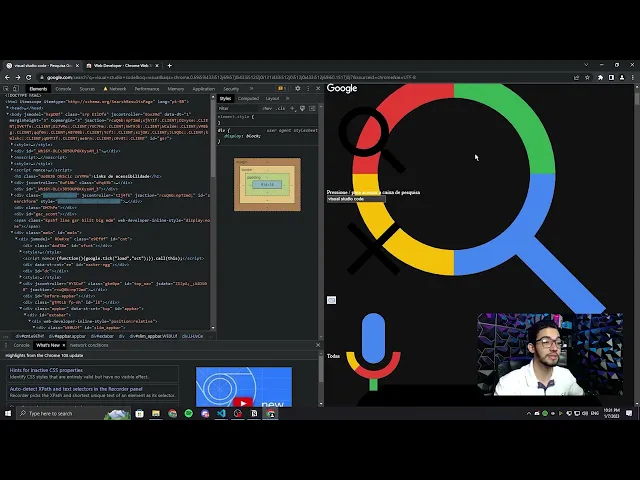This screenshot has height=480, width=640.
Task: Toggle the computed styles sidebar icon
Action: click(312, 108)
